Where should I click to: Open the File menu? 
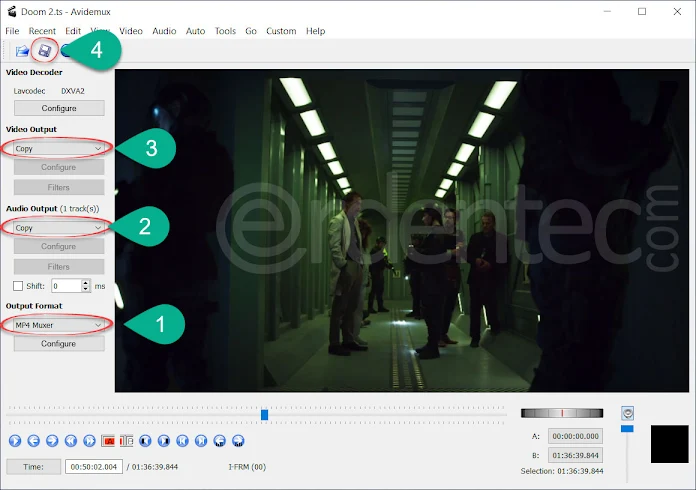[12, 31]
